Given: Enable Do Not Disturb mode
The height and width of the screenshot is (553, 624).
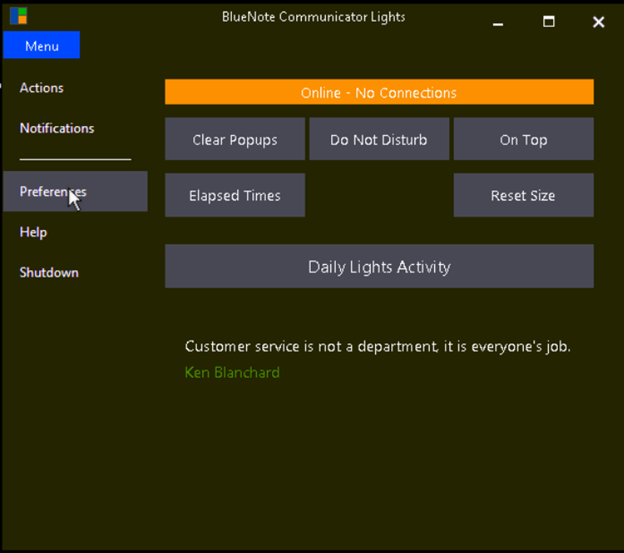Looking at the screenshot, I should tap(379, 140).
